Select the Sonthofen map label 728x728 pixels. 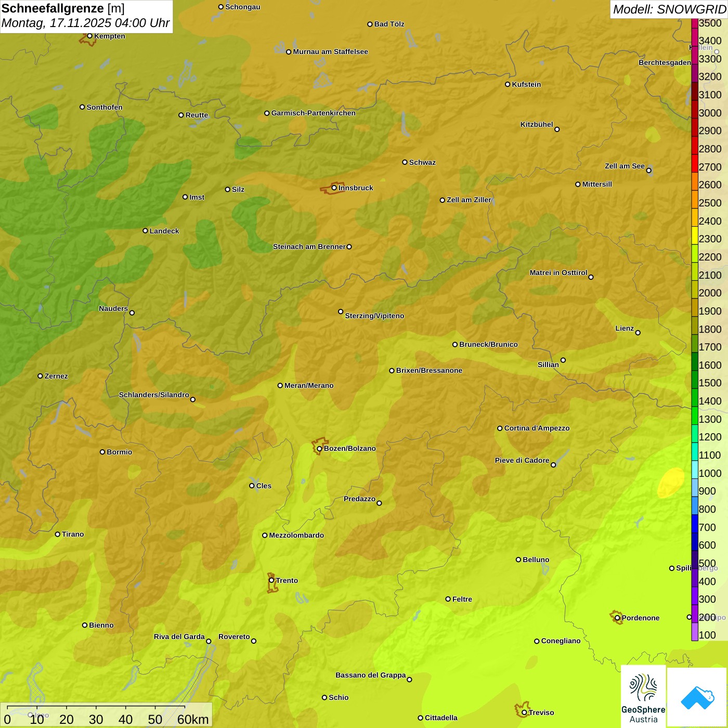point(105,107)
